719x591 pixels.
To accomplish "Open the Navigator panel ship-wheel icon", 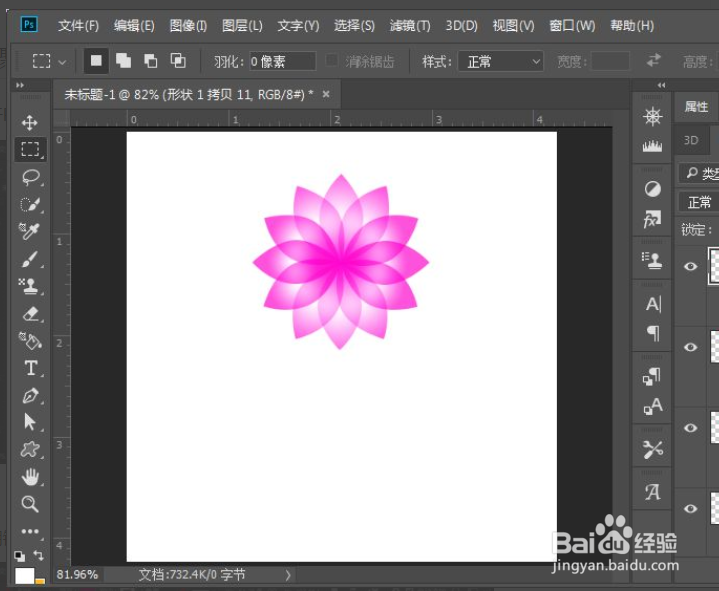I will tap(652, 116).
